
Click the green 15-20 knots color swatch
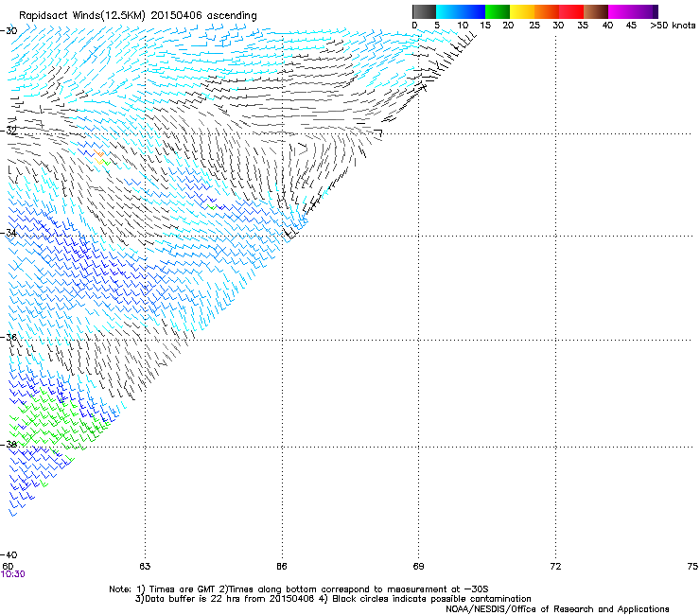498,11
